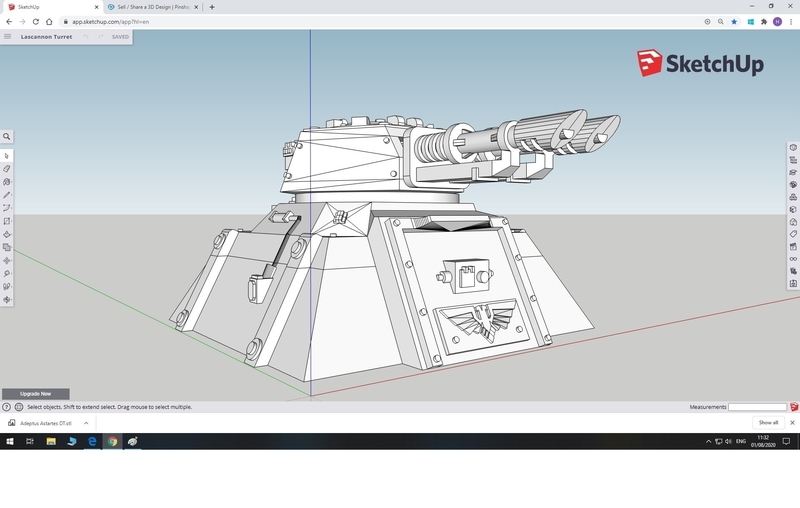Screen dimensions: 800x508
Task: Open the Search SketchUp tool
Action: pos(7,137)
